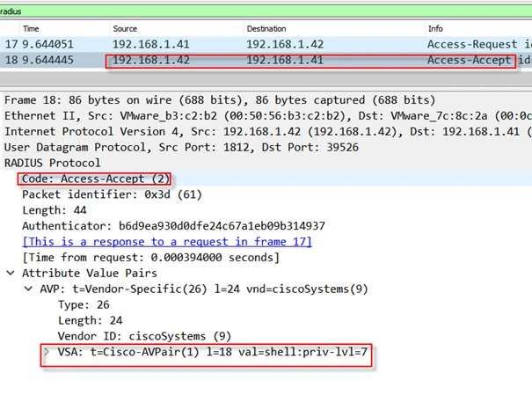Follow the response to frame 17 link
This screenshot has height=395, width=532.
[x=167, y=242]
